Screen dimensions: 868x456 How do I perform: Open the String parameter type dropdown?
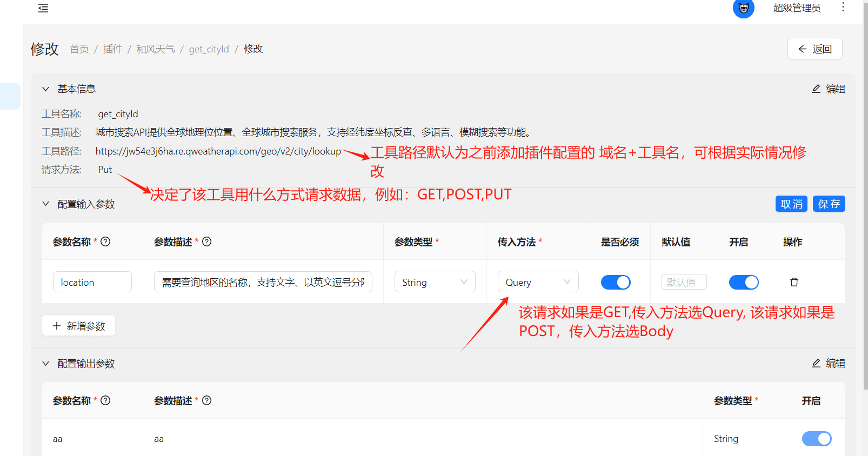435,282
